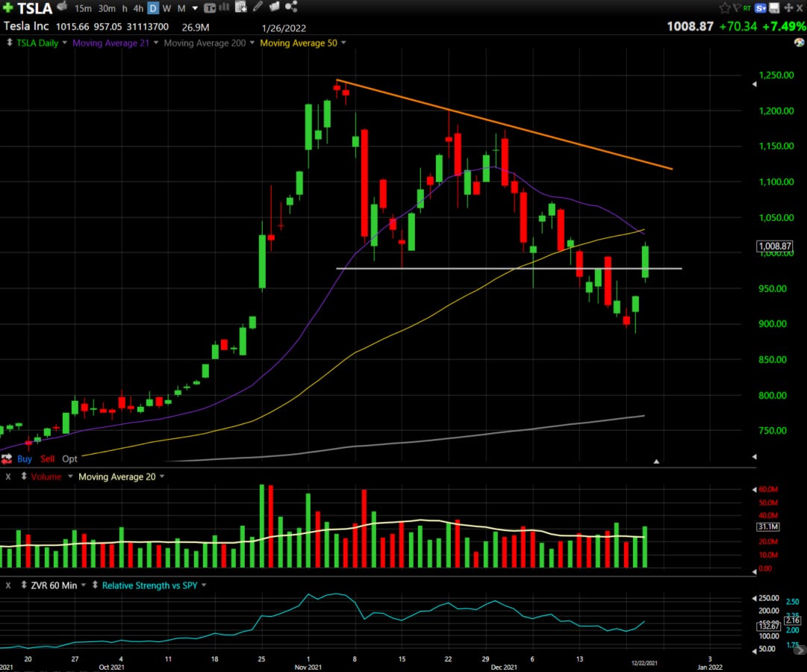Click the four-arrow move window icon
The height and width of the screenshot is (672, 807).
788,7
